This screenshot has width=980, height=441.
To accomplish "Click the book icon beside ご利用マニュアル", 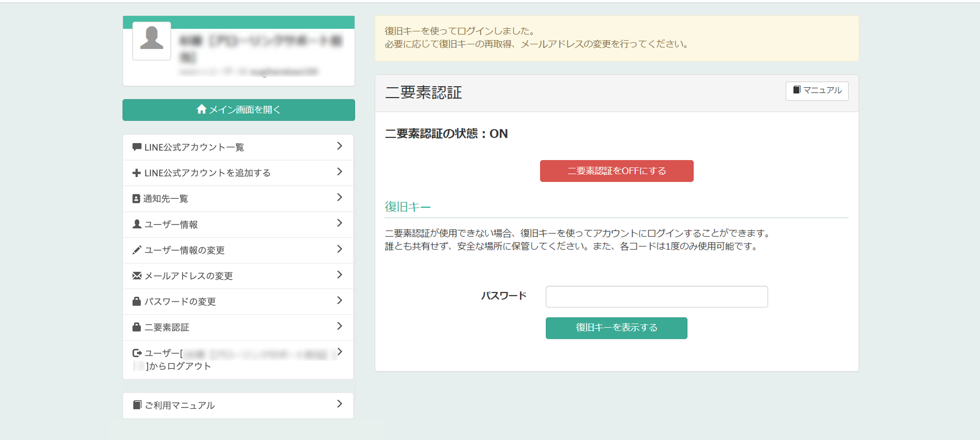I will 137,405.
